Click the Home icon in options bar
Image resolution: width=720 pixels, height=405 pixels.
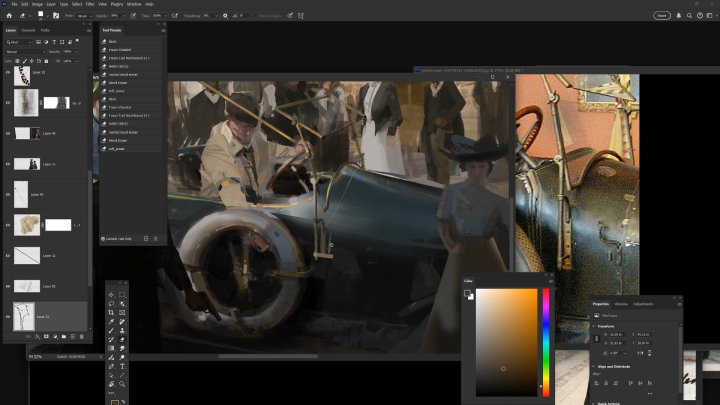pyautogui.click(x=9, y=16)
